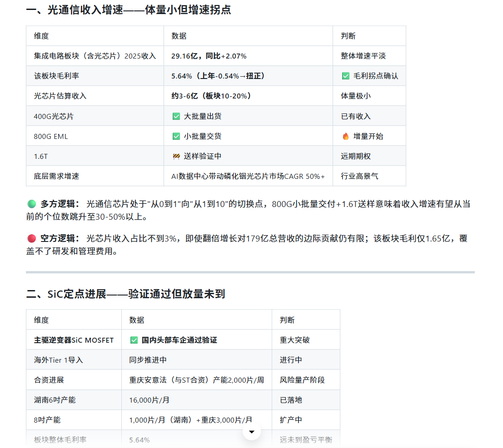Viewport: 503px width, 448px height.
Task: Click cell 海外Tier 1导入
Action: (x=74, y=360)
